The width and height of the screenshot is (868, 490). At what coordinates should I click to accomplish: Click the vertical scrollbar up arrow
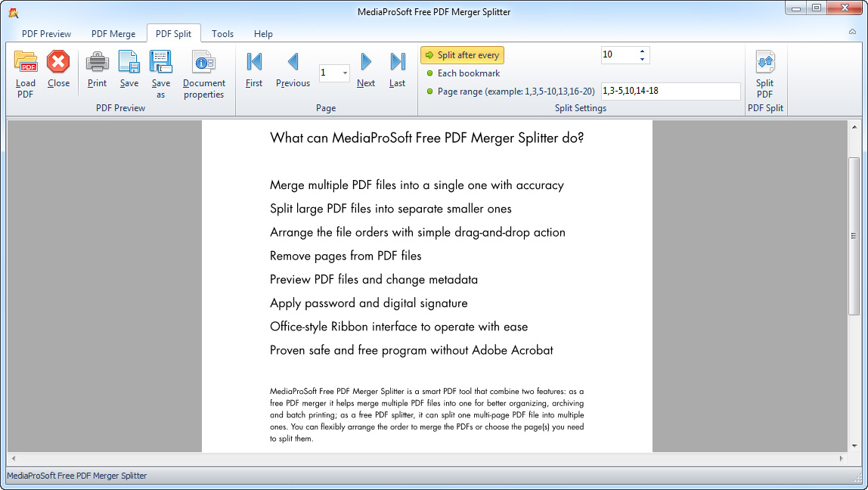coord(854,127)
